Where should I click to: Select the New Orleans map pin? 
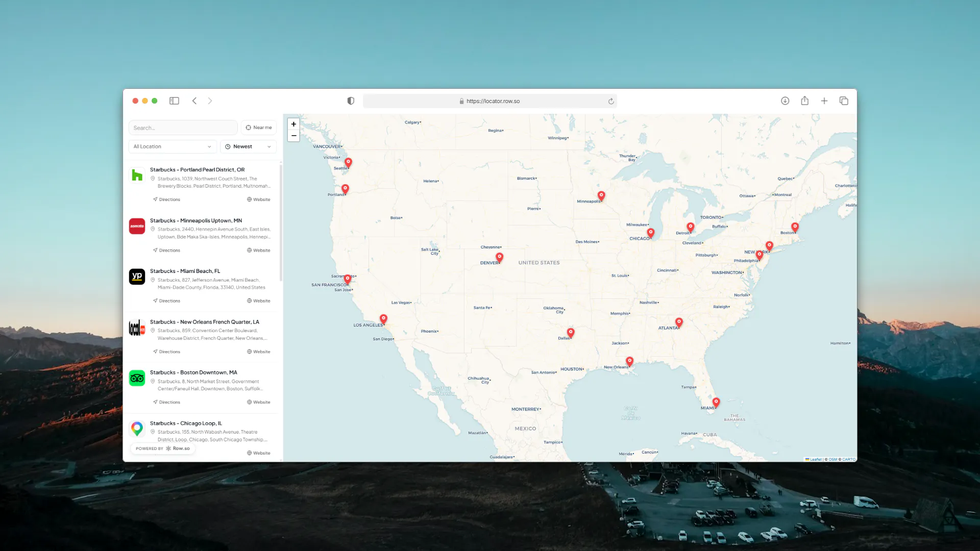tap(629, 361)
